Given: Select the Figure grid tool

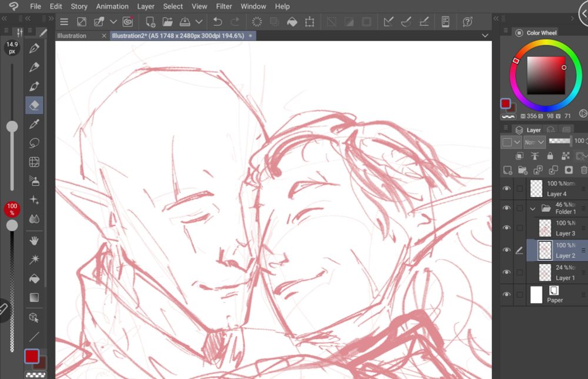Looking at the screenshot, I should (34, 162).
